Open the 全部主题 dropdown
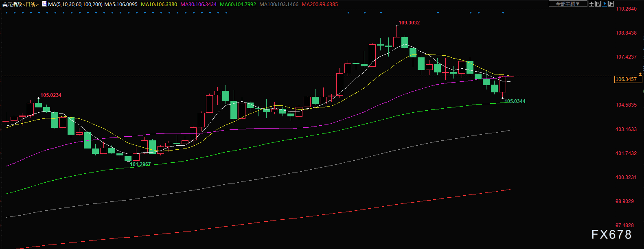 [567, 4]
